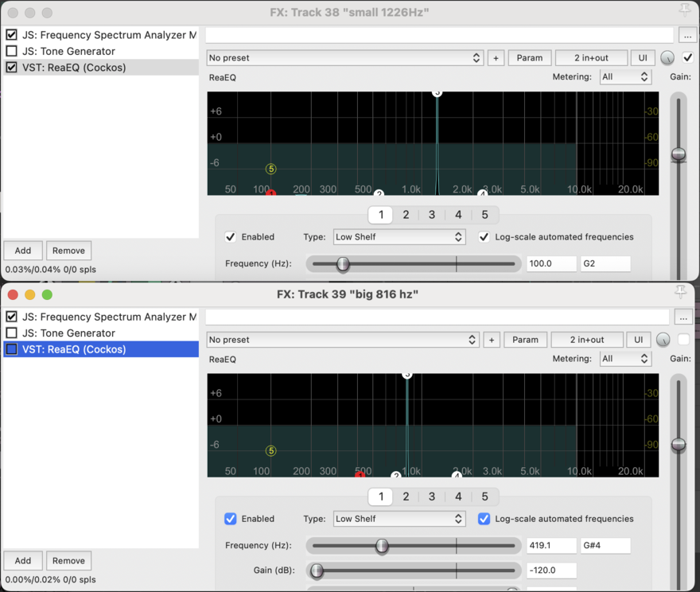Select yellow band 5 point in Track 39 EQ graph
Viewport: 700px width, 592px height.
click(270, 451)
